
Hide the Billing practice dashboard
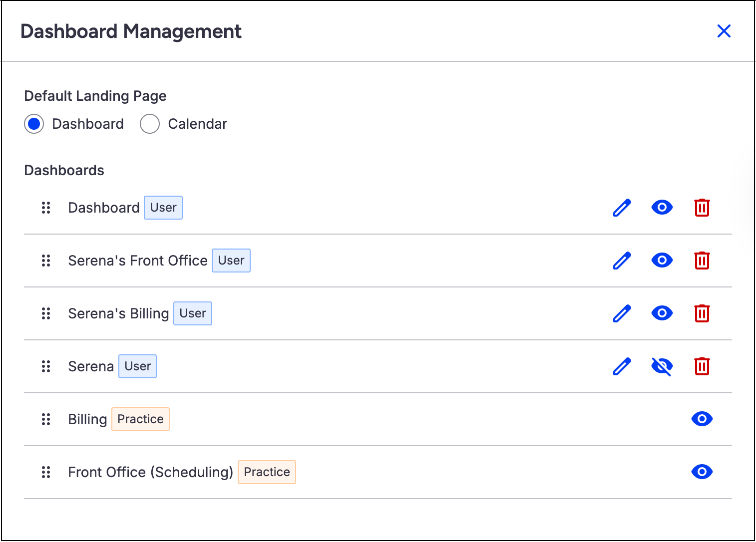tap(702, 419)
